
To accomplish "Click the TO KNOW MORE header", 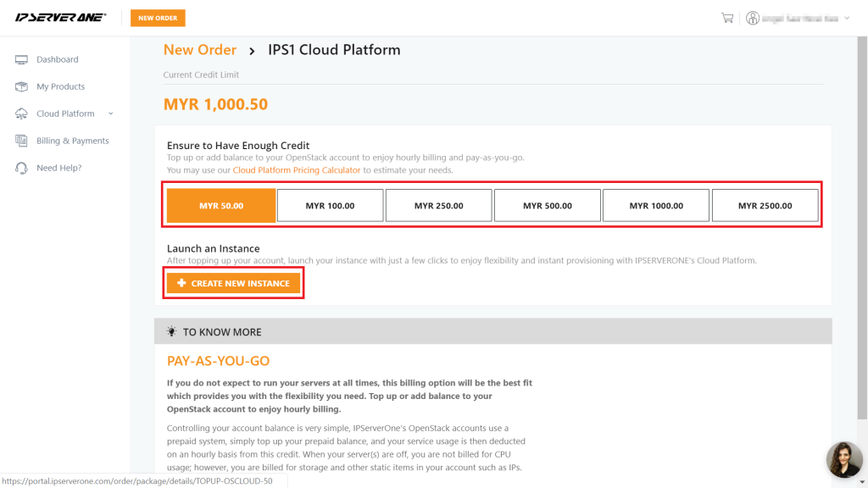I will pos(492,331).
